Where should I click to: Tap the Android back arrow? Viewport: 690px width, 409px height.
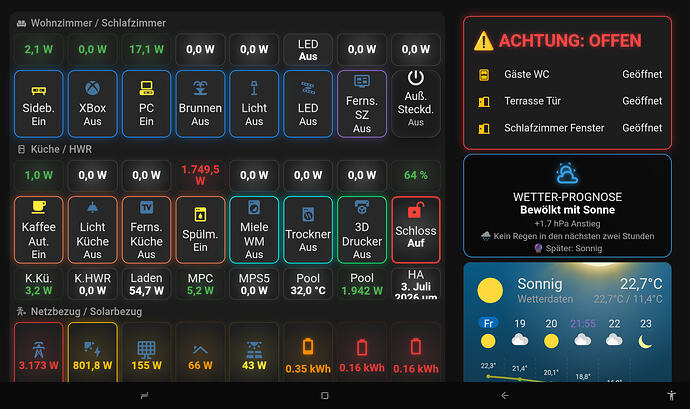point(505,396)
